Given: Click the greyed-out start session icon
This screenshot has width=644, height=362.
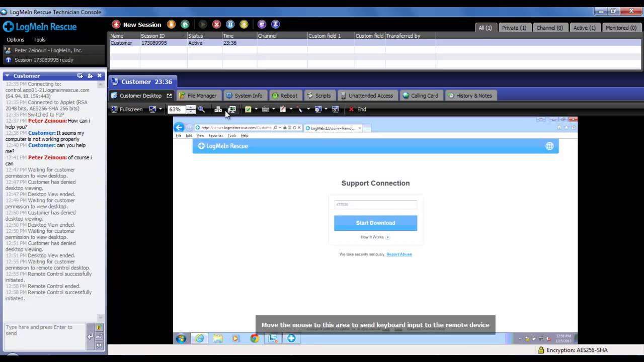Looking at the screenshot, I should click(203, 24).
